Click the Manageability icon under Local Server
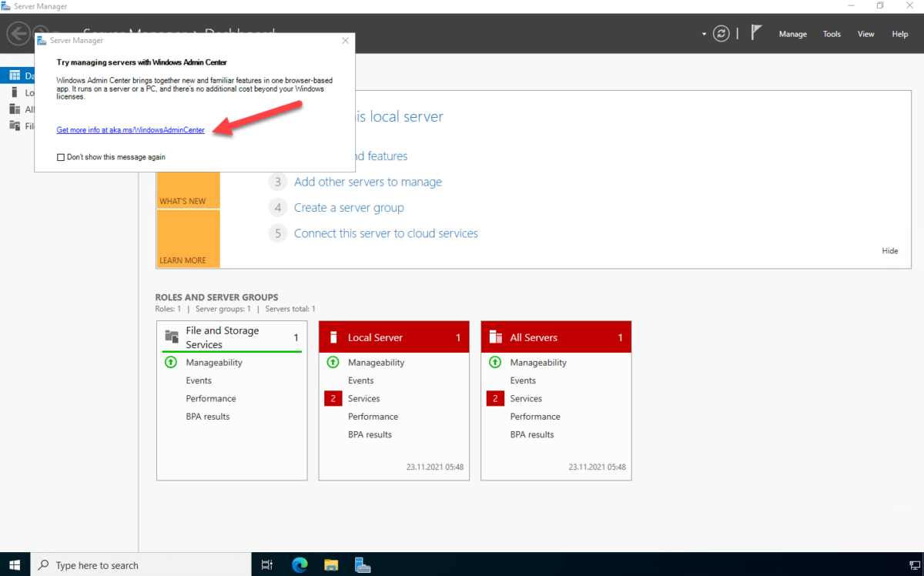 [333, 362]
